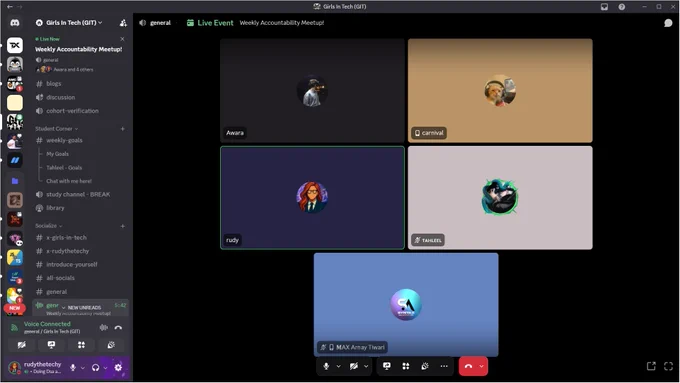This screenshot has height=383, width=680.
Task: Disconnect using the red hang-up button
Action: [468, 366]
